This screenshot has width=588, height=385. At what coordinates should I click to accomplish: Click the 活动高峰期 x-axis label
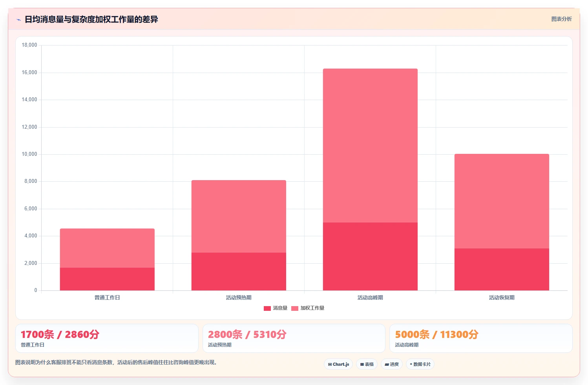(x=370, y=297)
